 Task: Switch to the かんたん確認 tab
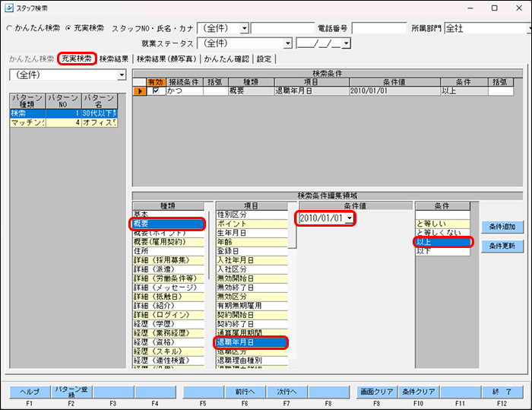coord(226,59)
